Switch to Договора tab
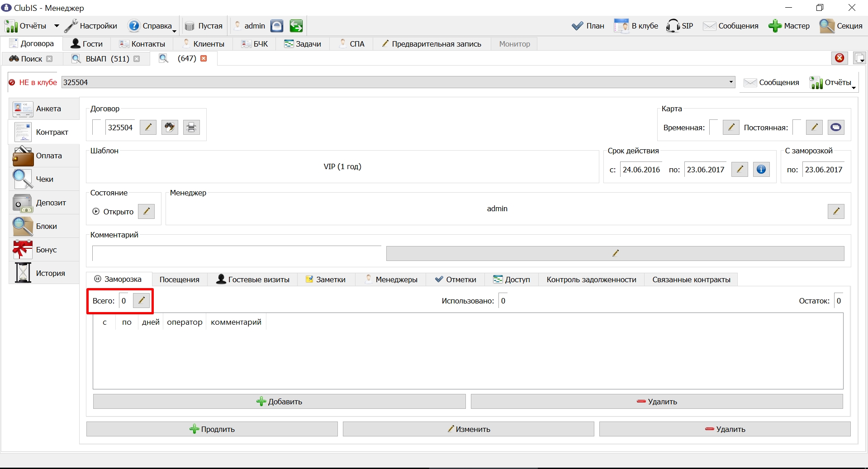Viewport: 868px width, 469px height. (32, 43)
